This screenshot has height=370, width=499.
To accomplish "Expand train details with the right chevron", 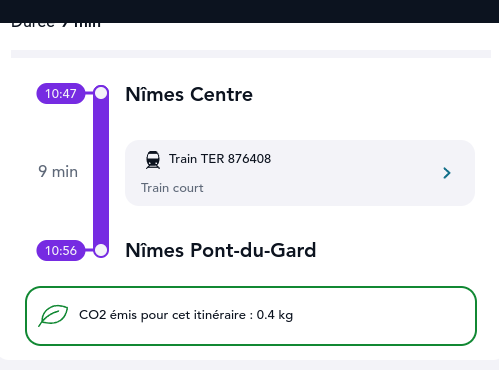I will coord(447,173).
